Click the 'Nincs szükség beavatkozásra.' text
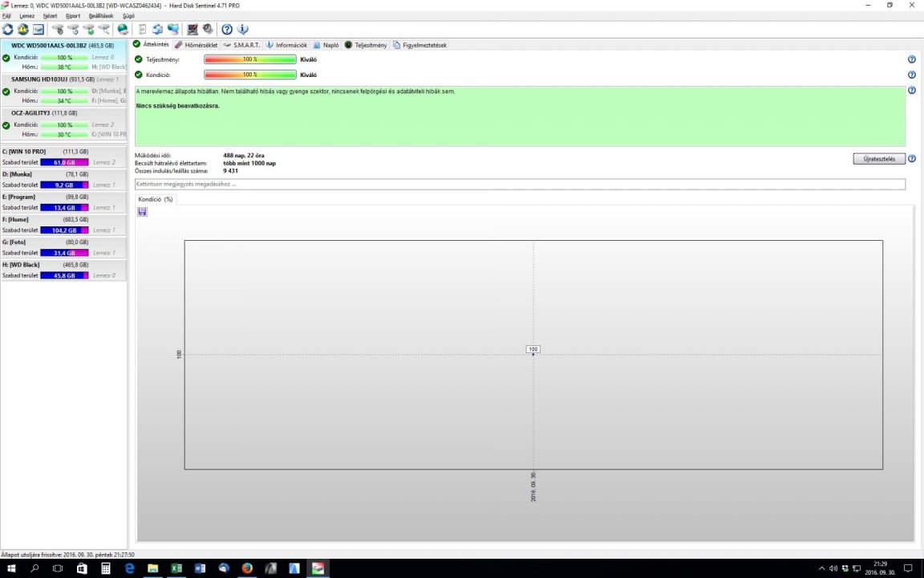Viewport: 924px width, 578px height. (177, 106)
